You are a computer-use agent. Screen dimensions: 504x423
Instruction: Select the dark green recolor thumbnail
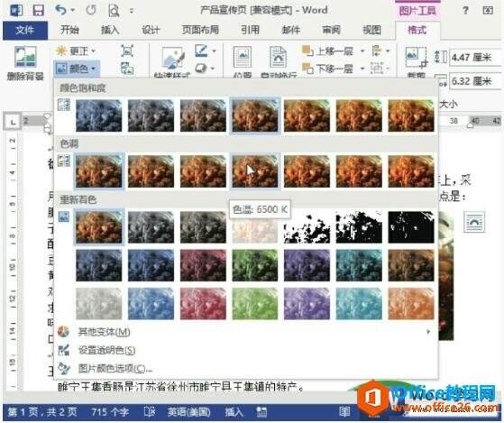[255, 265]
